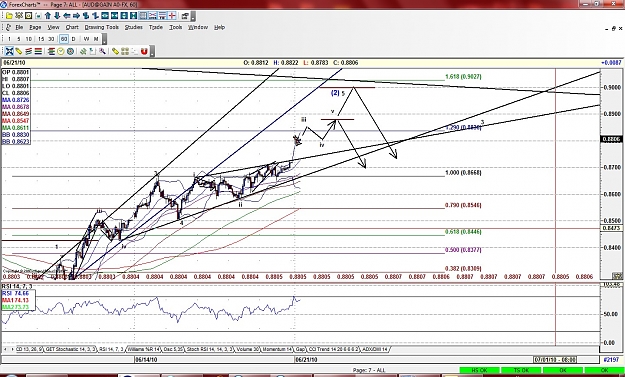Switch to the Stoch RSI 14, 14, 3, 3 tab
This screenshot has width=625, height=377.
[209, 349]
